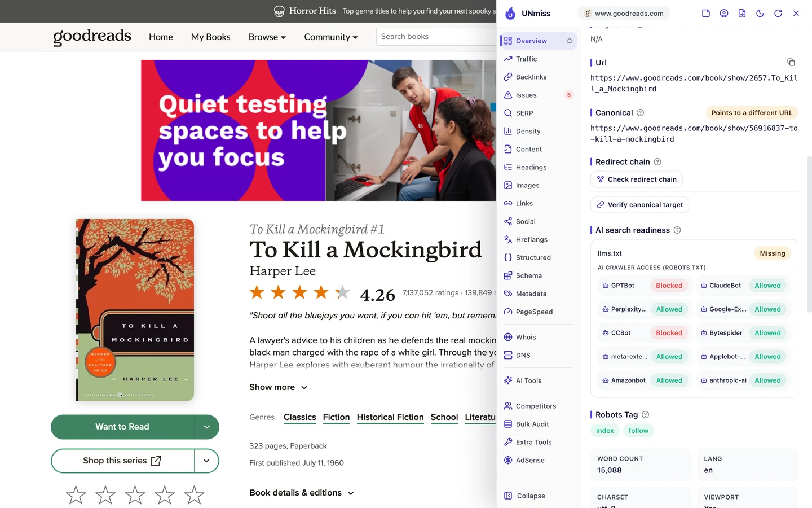This screenshot has width=812, height=508.
Task: Rate the book one star
Action: tap(76, 495)
